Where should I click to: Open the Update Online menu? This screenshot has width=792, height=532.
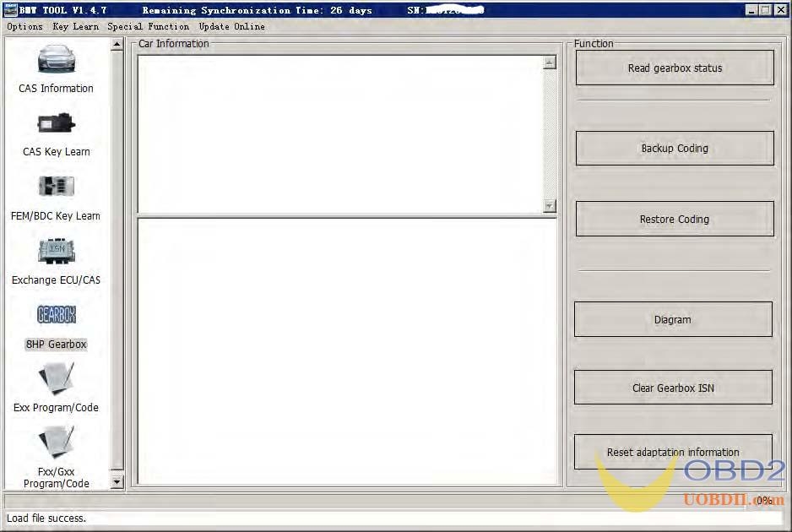231,26
